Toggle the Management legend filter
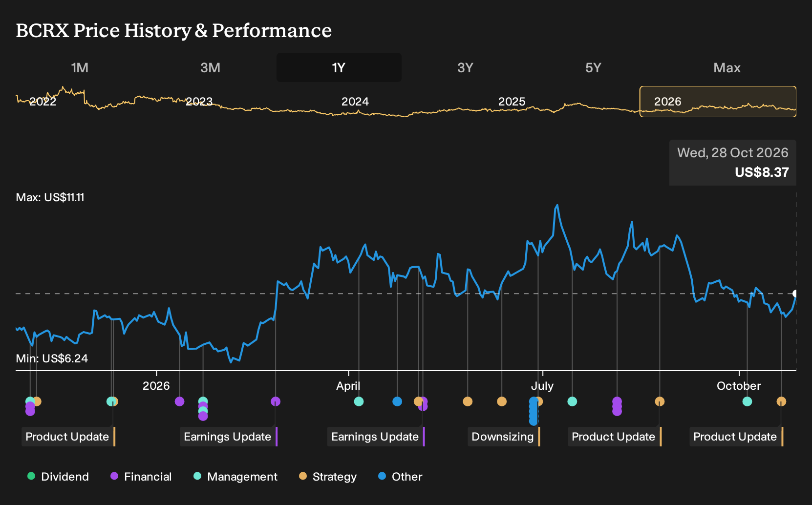This screenshot has width=812, height=505. [x=235, y=477]
